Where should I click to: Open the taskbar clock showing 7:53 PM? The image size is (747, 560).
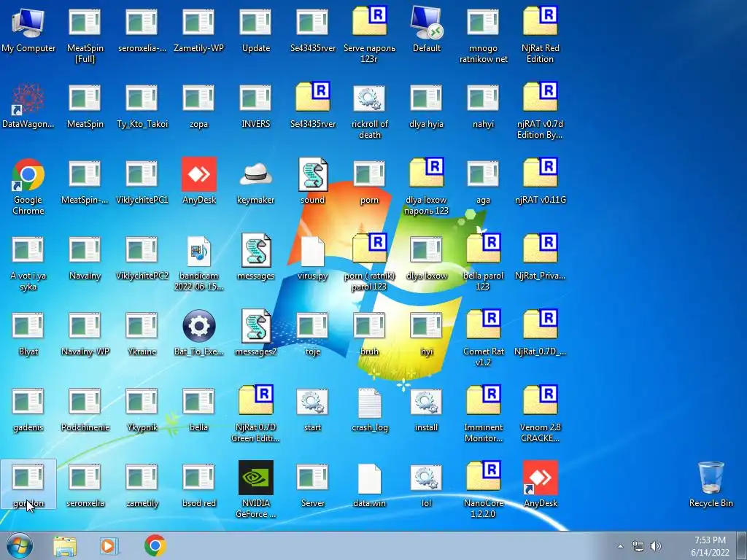710,546
